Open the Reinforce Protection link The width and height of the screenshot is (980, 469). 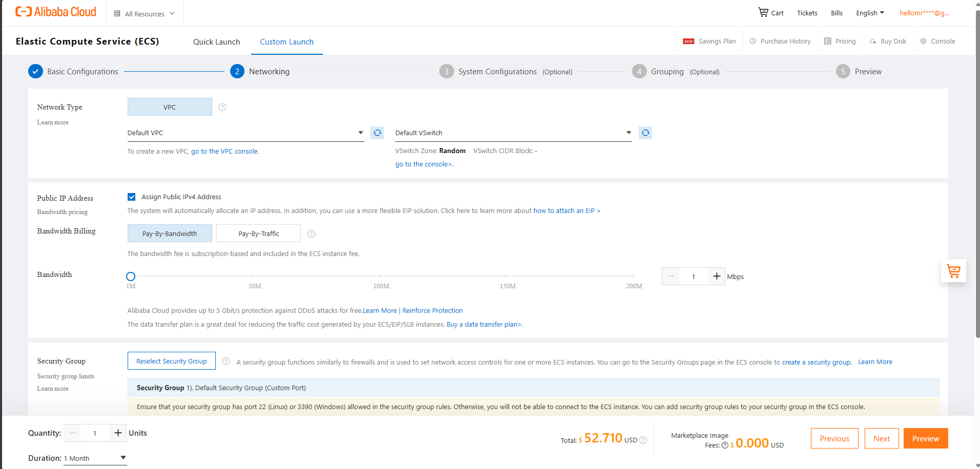pos(433,311)
